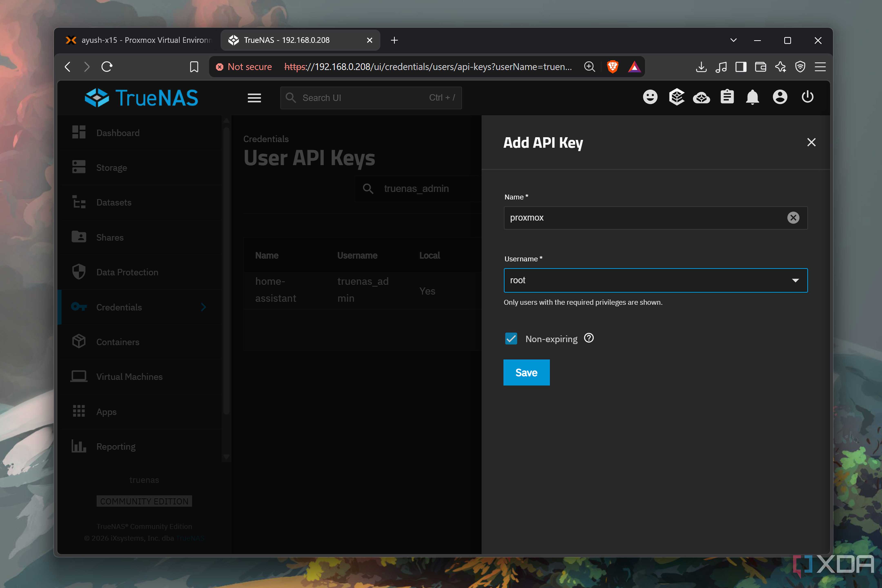The image size is (882, 588).
Task: Close the Add API Key panel
Action: click(811, 142)
